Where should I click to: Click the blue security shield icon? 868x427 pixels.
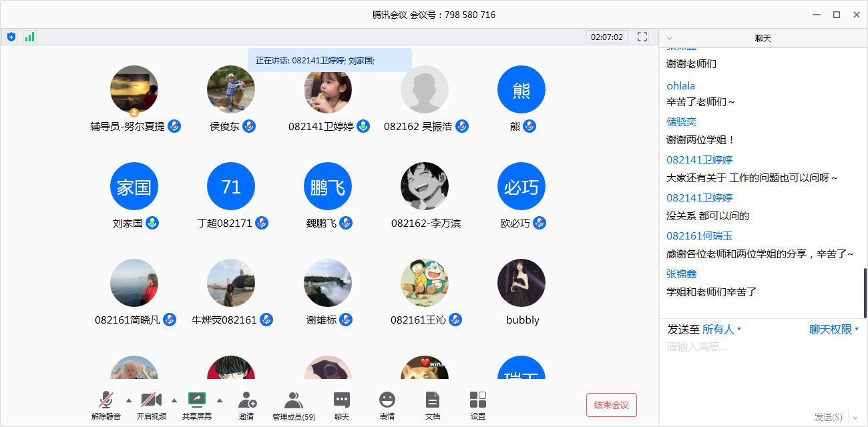pyautogui.click(x=11, y=37)
